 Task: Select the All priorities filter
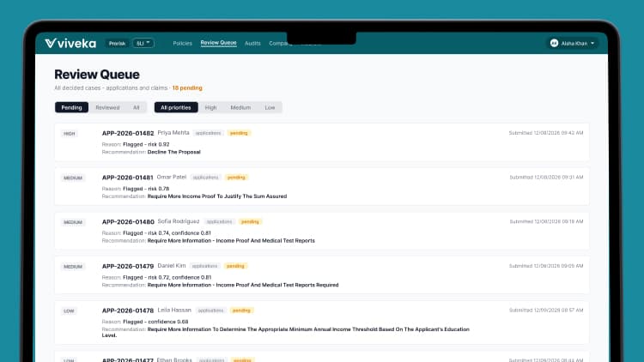(176, 107)
